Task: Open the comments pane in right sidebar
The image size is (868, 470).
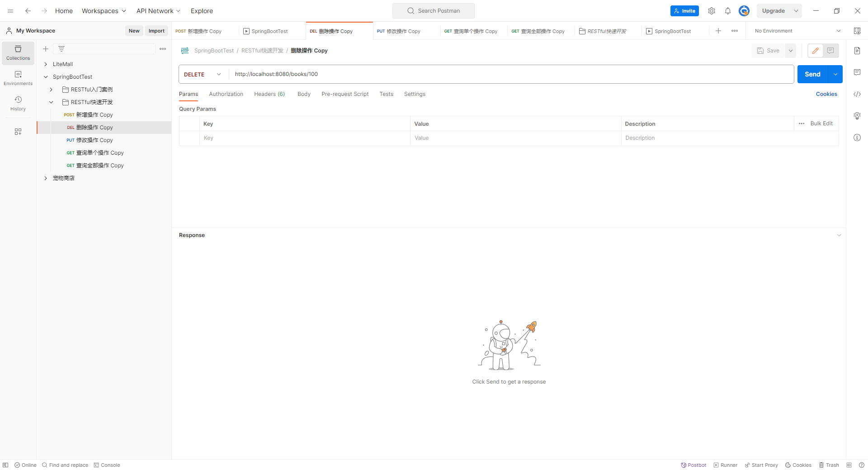Action: click(x=857, y=72)
